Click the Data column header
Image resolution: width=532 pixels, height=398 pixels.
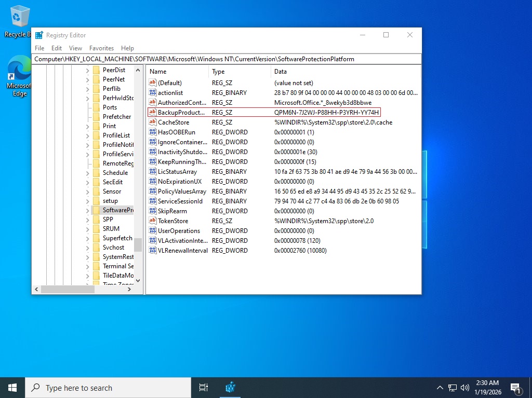pos(281,72)
